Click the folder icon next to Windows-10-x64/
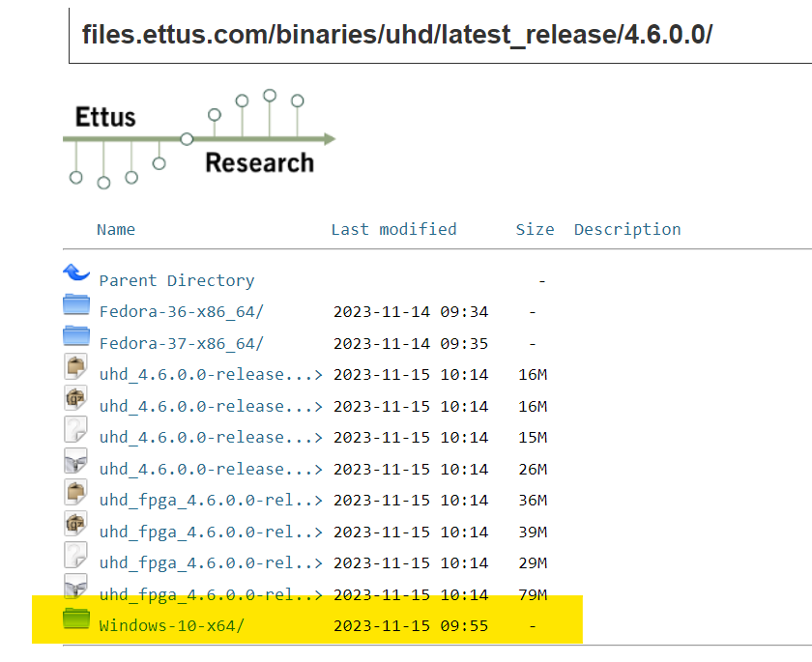Screen dimensions: 812x662 pos(76,619)
